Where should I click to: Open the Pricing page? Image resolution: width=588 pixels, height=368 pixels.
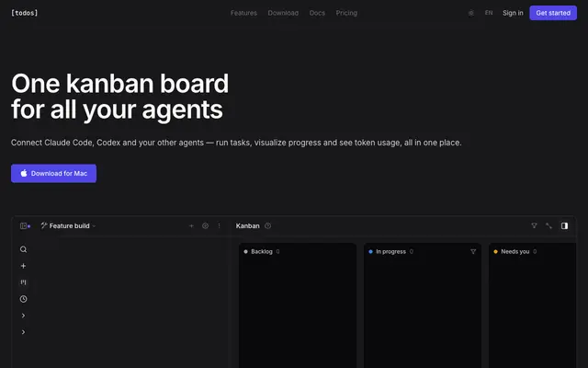tap(346, 13)
